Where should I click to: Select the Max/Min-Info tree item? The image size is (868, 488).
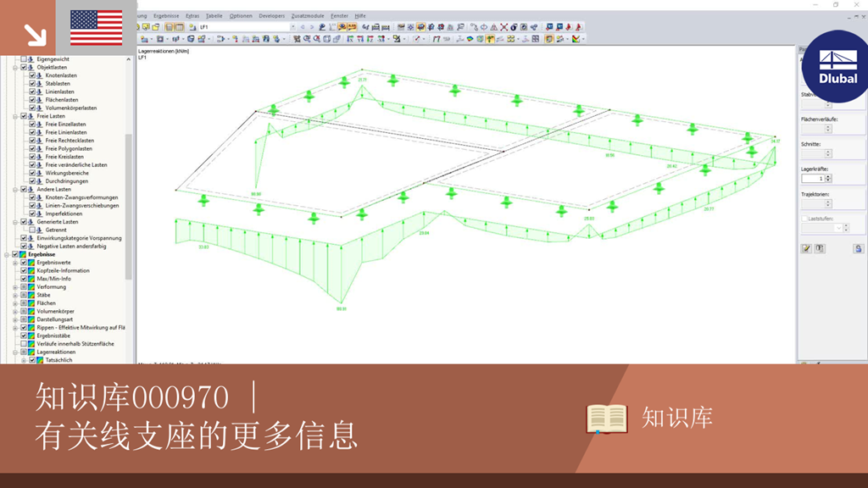point(53,279)
